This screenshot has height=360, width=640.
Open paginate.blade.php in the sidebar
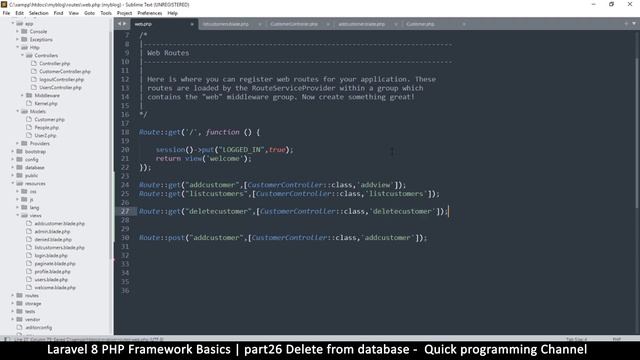coord(55,263)
